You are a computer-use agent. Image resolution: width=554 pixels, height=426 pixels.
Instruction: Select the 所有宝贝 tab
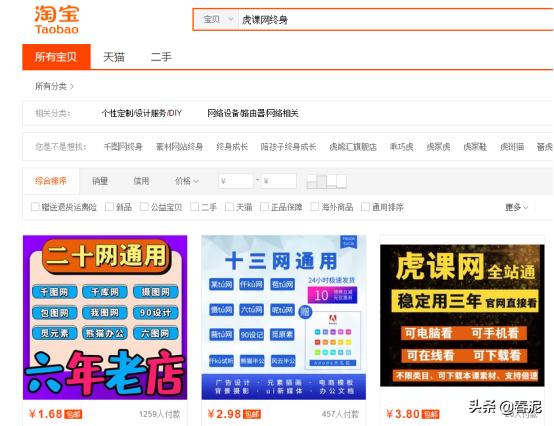click(56, 57)
